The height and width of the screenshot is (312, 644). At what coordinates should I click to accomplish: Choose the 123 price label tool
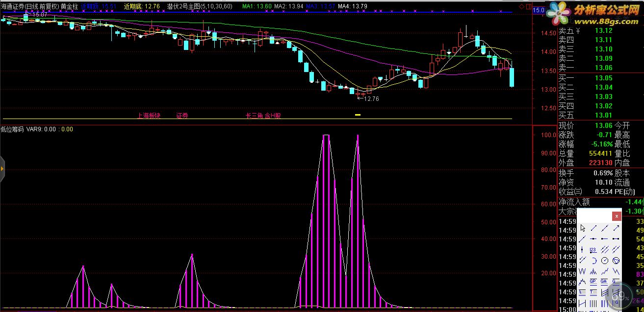coord(593,249)
